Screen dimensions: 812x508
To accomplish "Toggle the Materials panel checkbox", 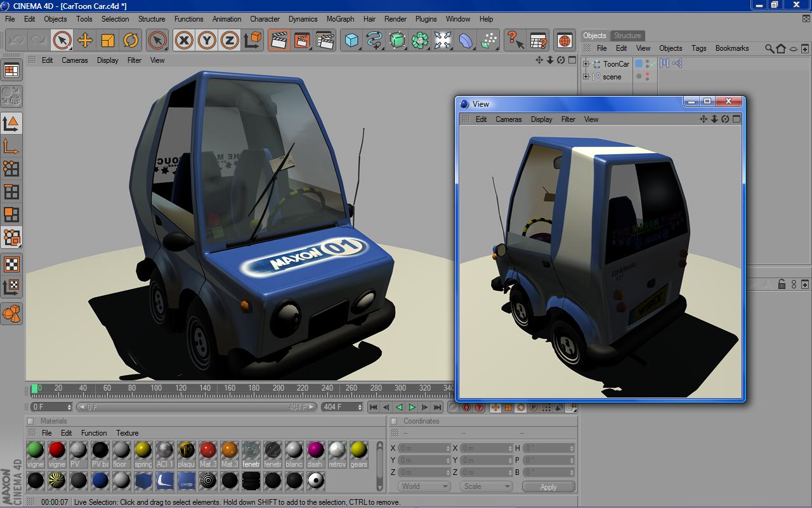I will 30,421.
